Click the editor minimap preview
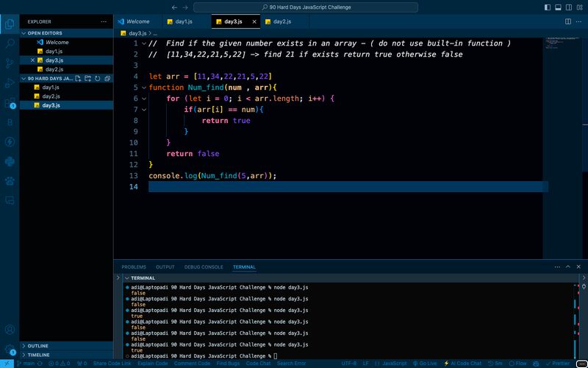588x368 pixels. [x=562, y=43]
